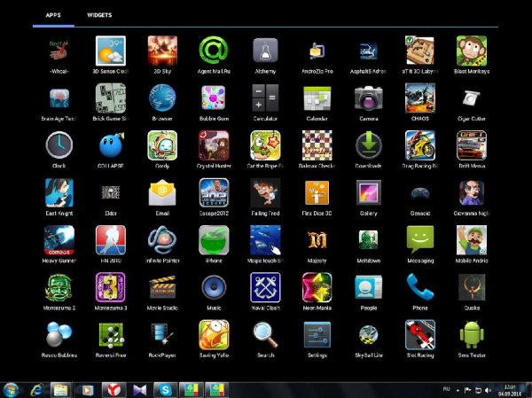Viewport: 532px width, 398px height.
Task: Launch Bloat Monkeys game
Action: click(x=472, y=51)
